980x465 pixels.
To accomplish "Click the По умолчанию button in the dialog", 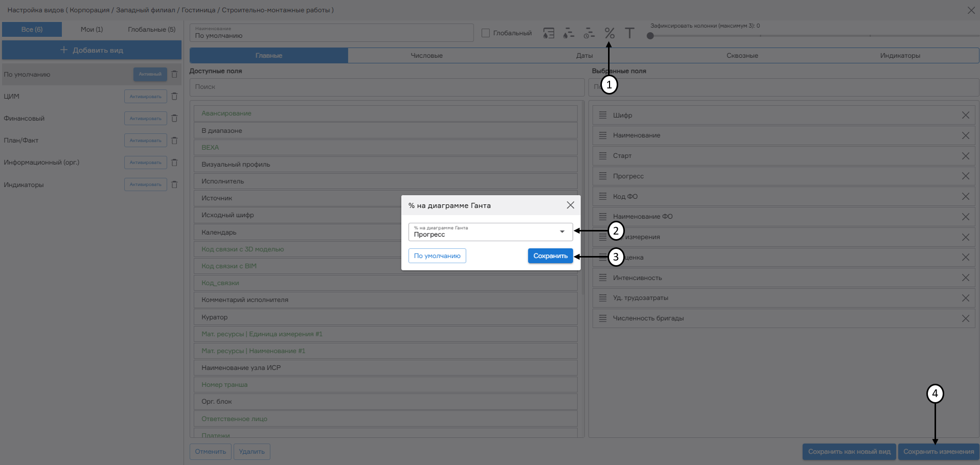I will click(x=437, y=256).
